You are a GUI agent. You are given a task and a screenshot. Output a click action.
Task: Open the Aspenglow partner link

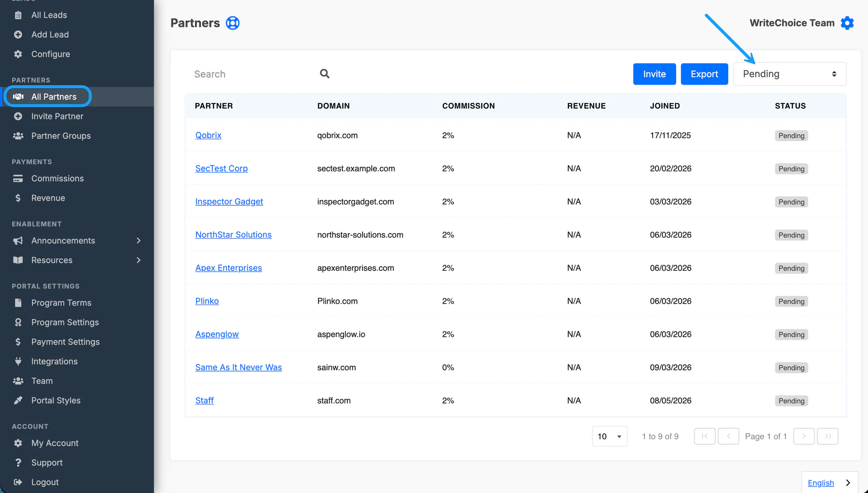(x=217, y=334)
